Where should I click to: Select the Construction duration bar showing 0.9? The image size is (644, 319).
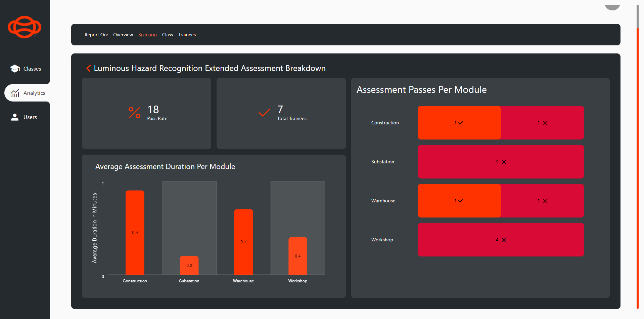pos(135,232)
